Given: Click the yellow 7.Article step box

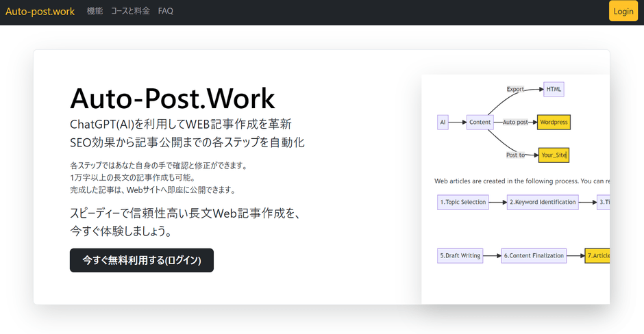Looking at the screenshot, I should click(597, 256).
